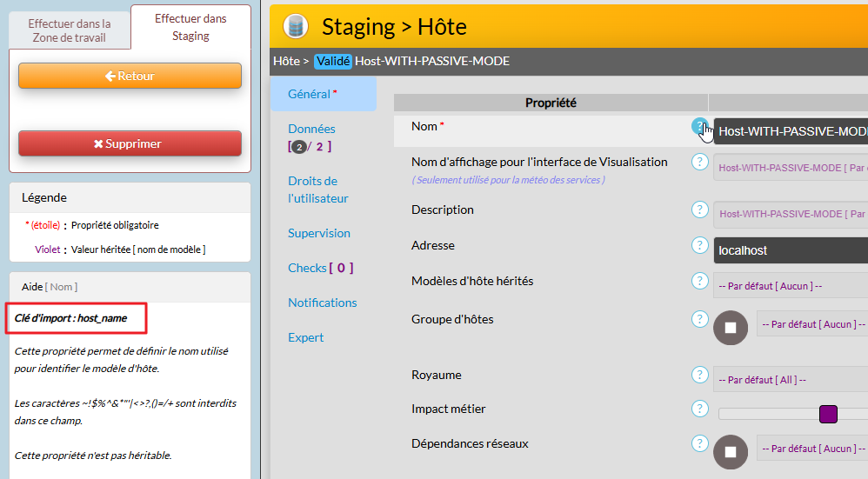Open help icon for Royaume property
Image resolution: width=868 pixels, height=479 pixels.
pos(699,375)
